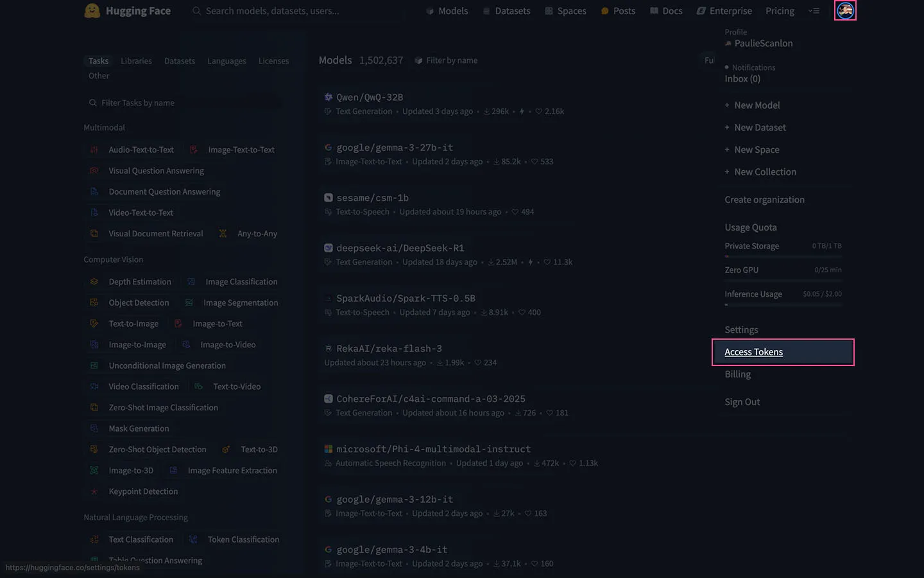Viewport: 924px width, 578px height.
Task: Select the Zero-Shot Image Classification task
Action: tap(154, 408)
